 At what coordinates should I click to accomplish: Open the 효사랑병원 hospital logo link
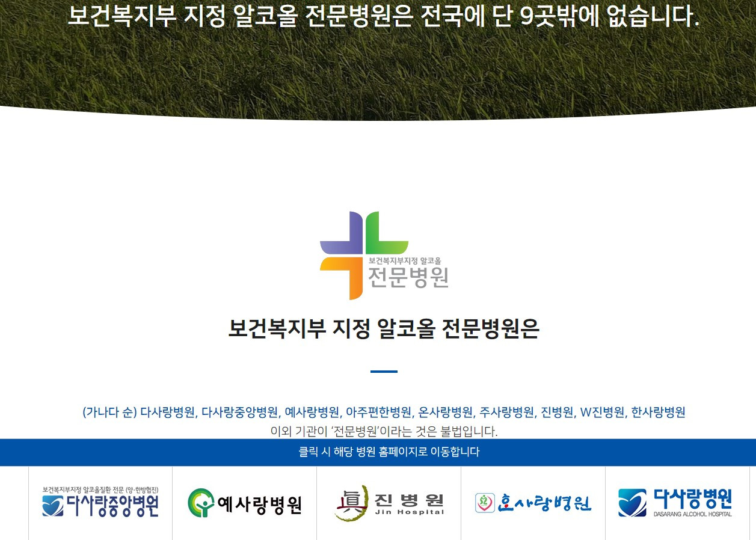(x=533, y=503)
